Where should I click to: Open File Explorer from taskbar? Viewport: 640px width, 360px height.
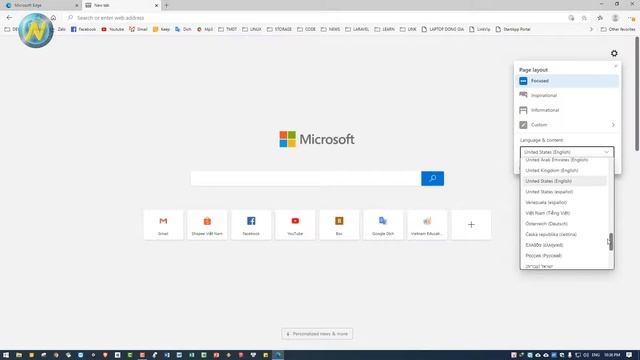[x=19, y=355]
